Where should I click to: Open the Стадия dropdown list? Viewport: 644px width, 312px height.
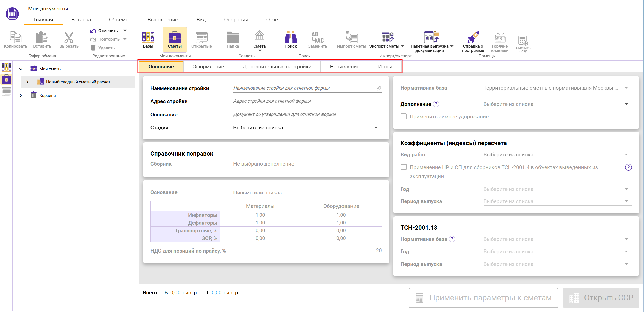click(376, 128)
